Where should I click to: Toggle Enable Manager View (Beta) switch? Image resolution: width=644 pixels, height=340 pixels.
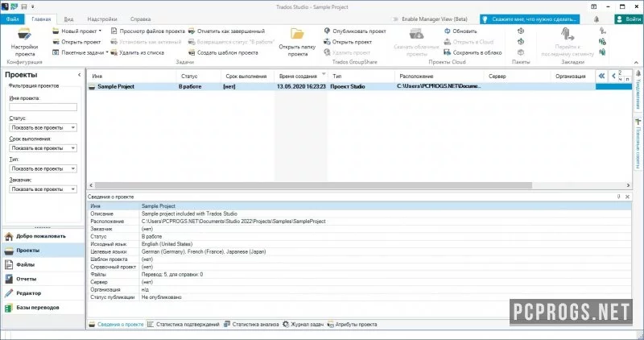pos(395,19)
